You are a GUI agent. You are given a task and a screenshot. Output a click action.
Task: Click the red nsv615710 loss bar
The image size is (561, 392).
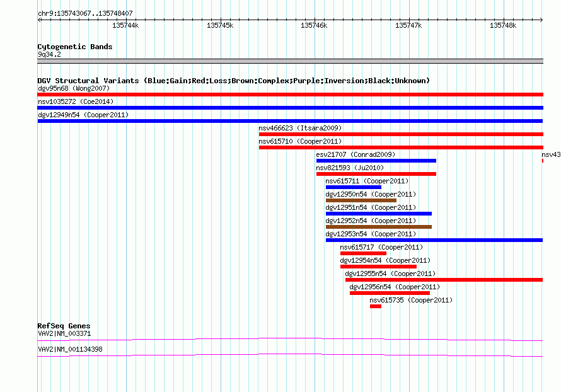pyautogui.click(x=401, y=147)
